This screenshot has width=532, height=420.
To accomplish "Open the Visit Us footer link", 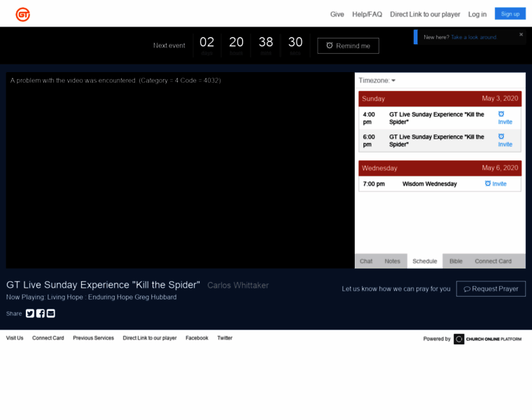I will [15, 338].
